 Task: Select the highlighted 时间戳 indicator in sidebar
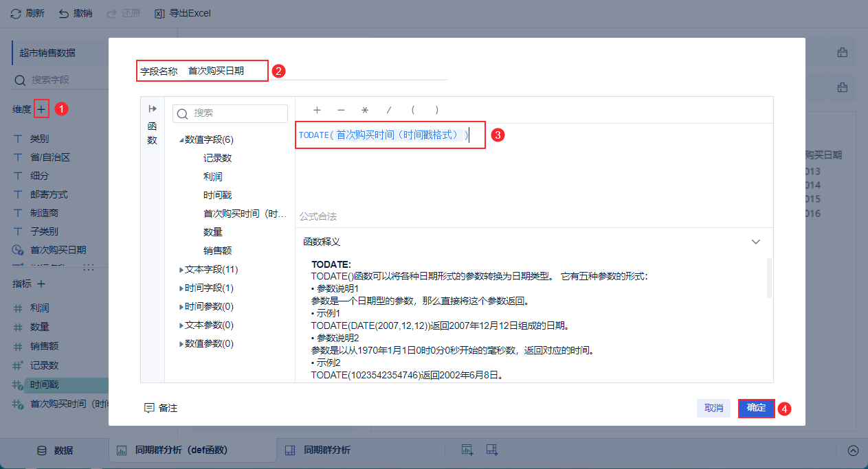point(44,385)
